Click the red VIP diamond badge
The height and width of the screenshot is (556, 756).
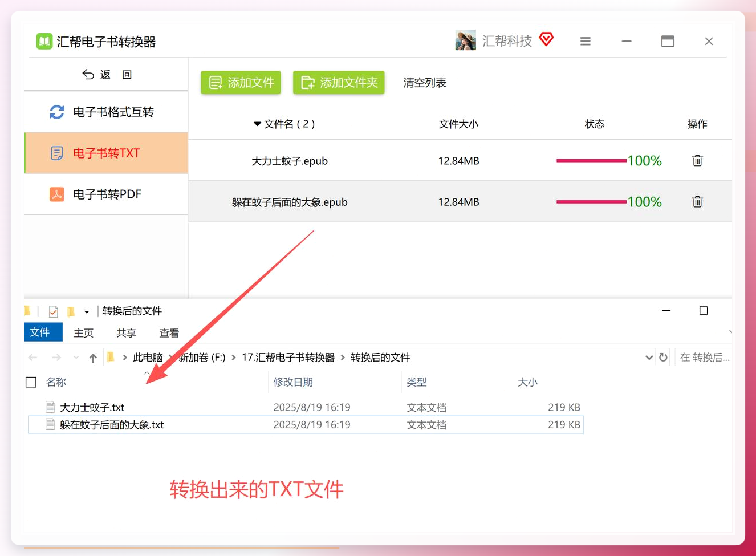click(546, 39)
